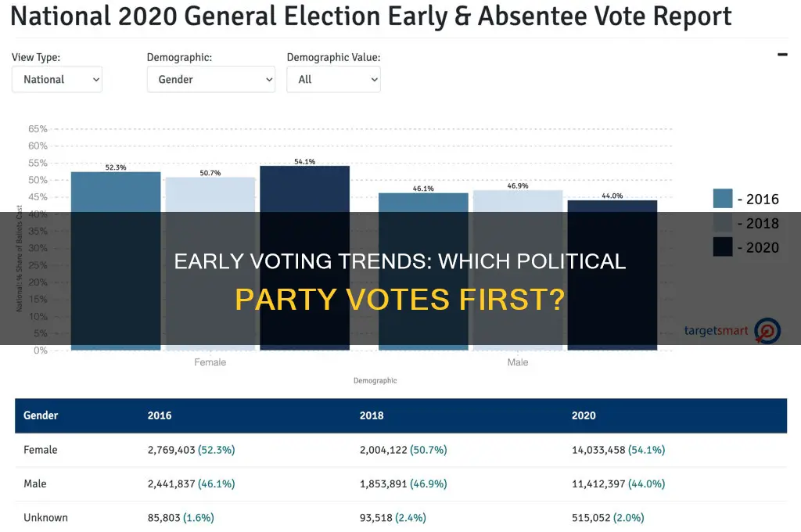Click the 2016 Male bar

[422, 266]
